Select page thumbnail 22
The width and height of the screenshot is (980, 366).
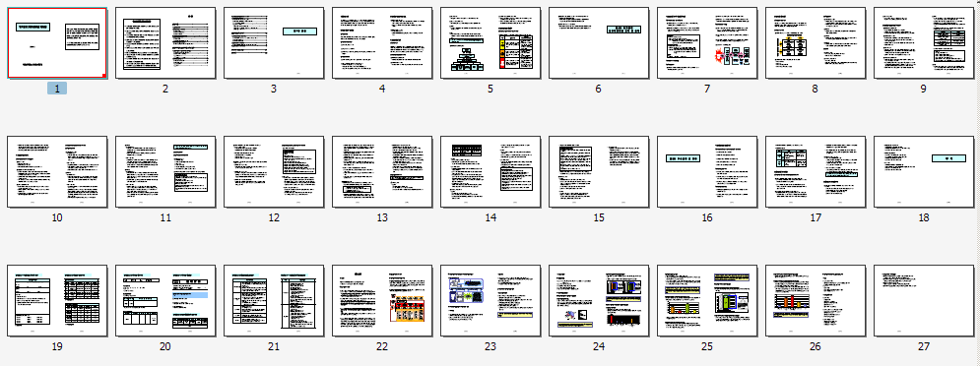382,300
